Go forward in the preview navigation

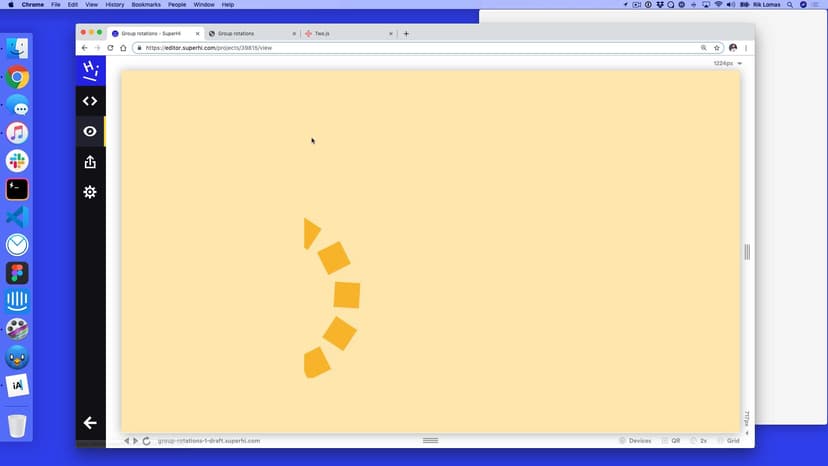[x=136, y=441]
